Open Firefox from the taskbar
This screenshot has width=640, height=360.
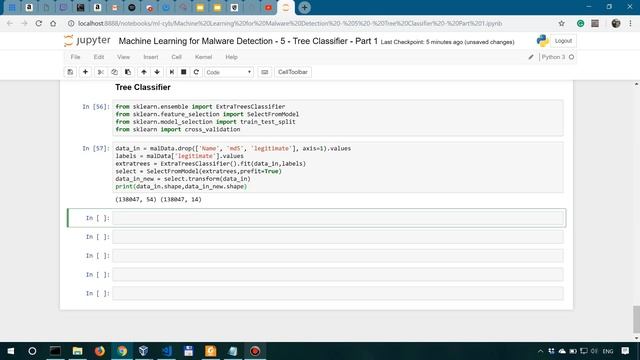(100, 351)
